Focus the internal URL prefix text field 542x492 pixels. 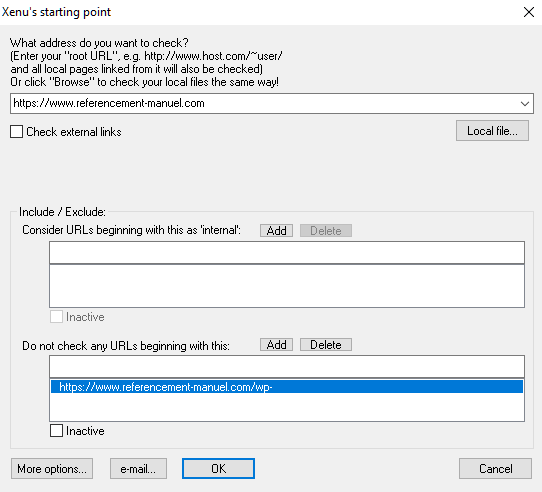[287, 252]
